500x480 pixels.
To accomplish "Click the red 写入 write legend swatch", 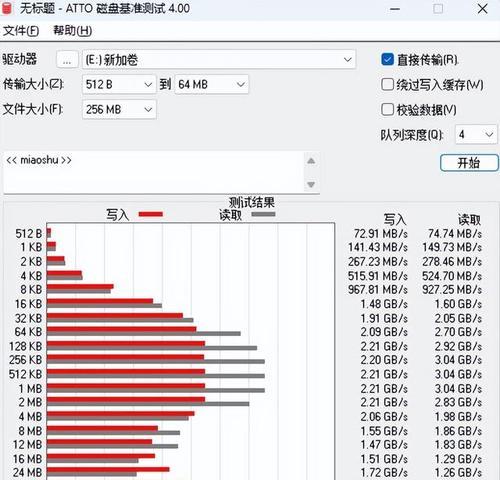I will (x=151, y=214).
